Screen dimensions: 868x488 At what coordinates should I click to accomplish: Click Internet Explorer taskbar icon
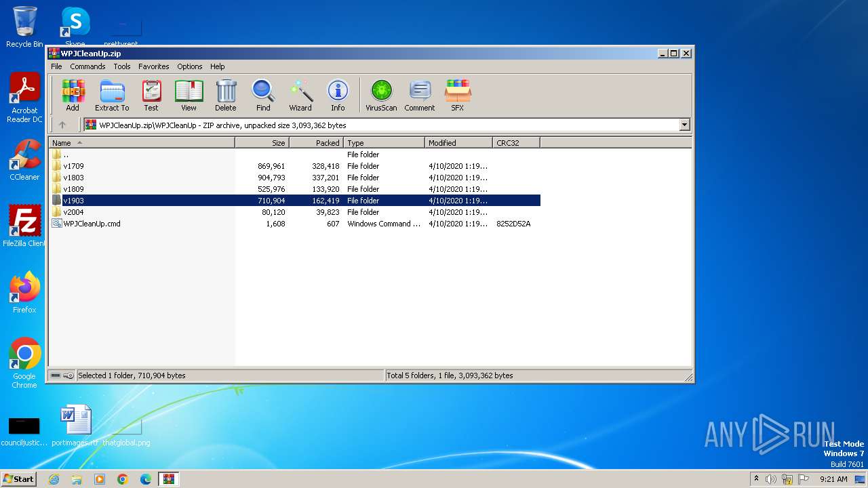[x=54, y=479]
